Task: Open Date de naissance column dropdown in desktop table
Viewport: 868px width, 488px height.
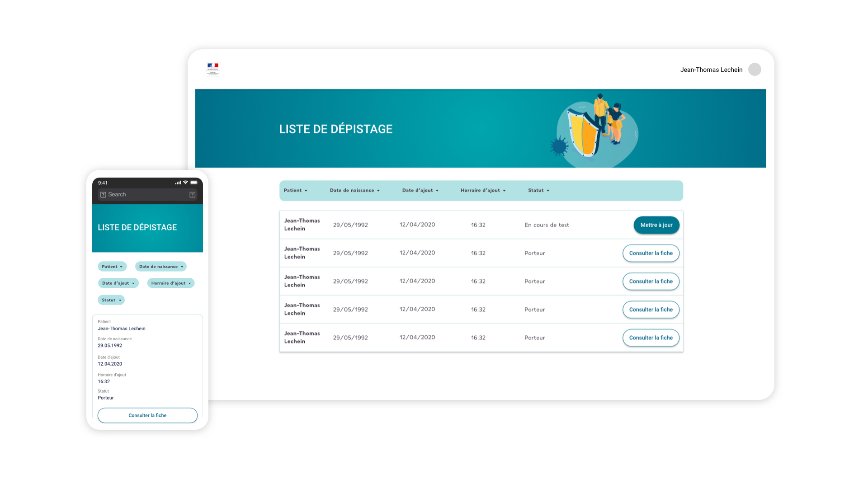Action: (x=355, y=191)
